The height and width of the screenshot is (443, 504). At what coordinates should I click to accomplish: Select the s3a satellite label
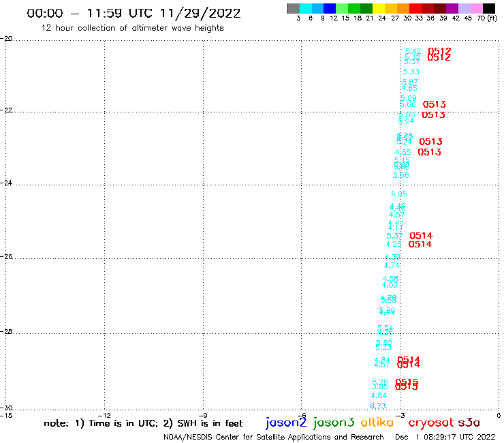[469, 423]
